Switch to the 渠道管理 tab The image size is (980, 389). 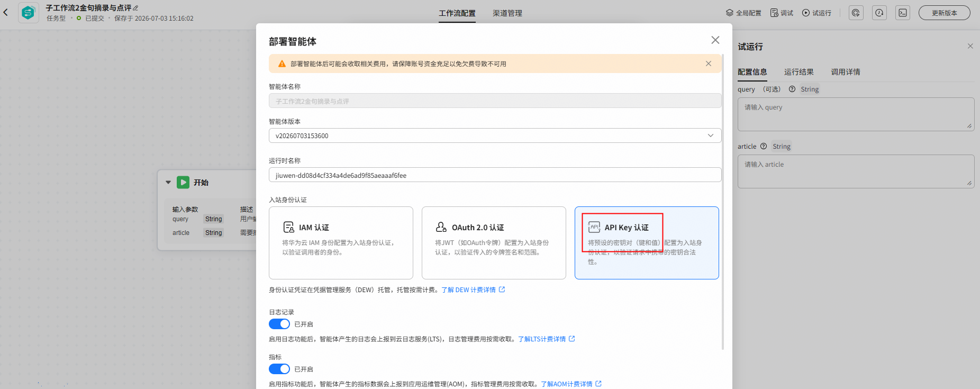point(507,13)
